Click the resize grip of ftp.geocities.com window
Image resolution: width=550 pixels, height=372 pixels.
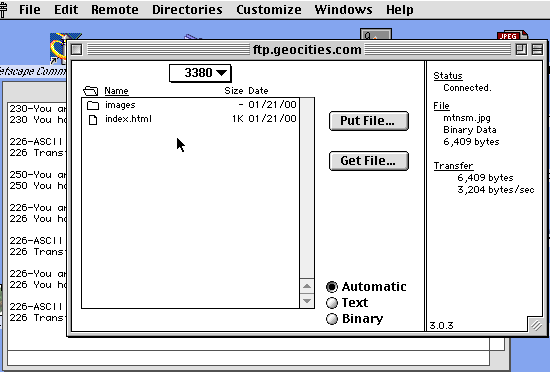536,325
